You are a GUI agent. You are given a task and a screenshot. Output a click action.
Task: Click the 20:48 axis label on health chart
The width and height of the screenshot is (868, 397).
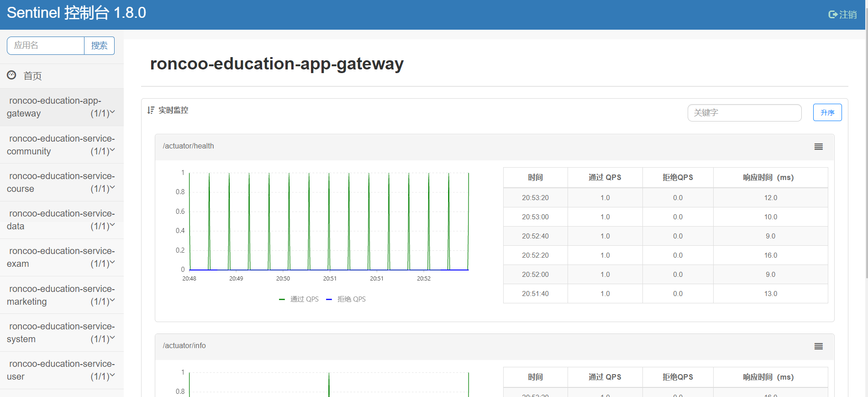(x=189, y=279)
